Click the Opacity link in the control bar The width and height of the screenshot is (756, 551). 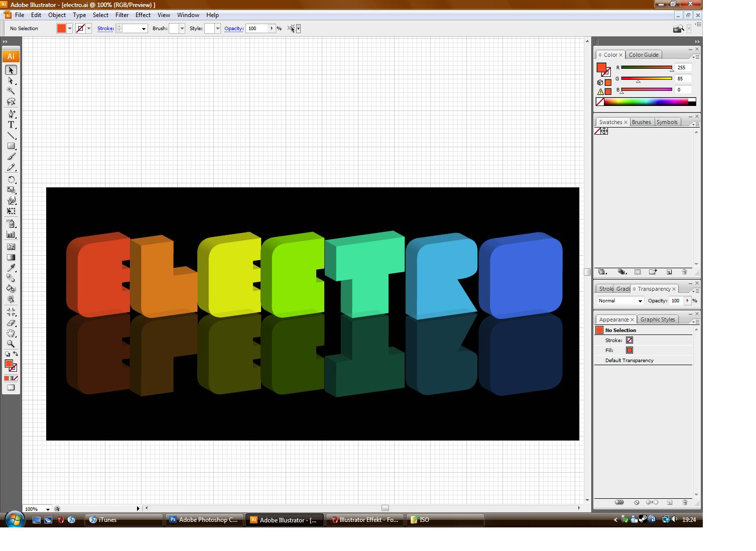(234, 29)
